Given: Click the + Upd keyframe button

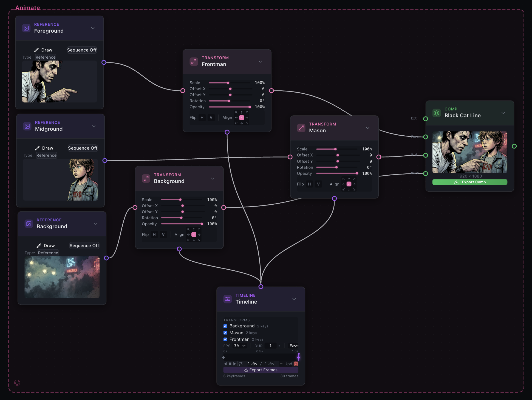Looking at the screenshot, I should point(286,364).
